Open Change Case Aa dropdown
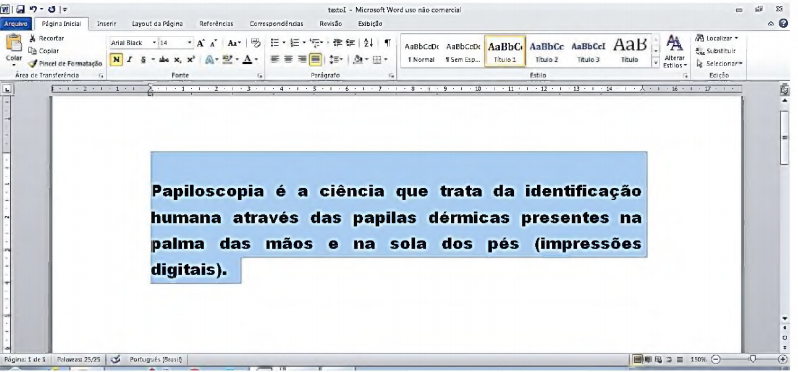798x372 pixels. pos(234,43)
